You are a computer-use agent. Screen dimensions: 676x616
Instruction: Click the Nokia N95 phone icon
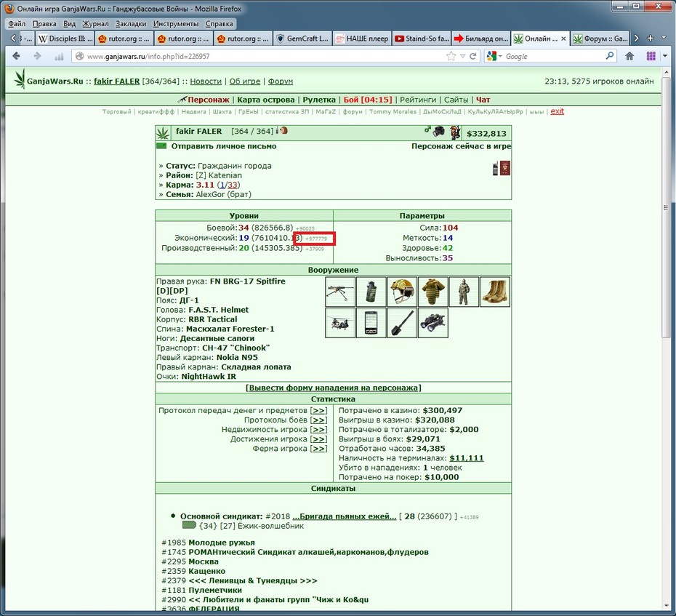point(371,323)
